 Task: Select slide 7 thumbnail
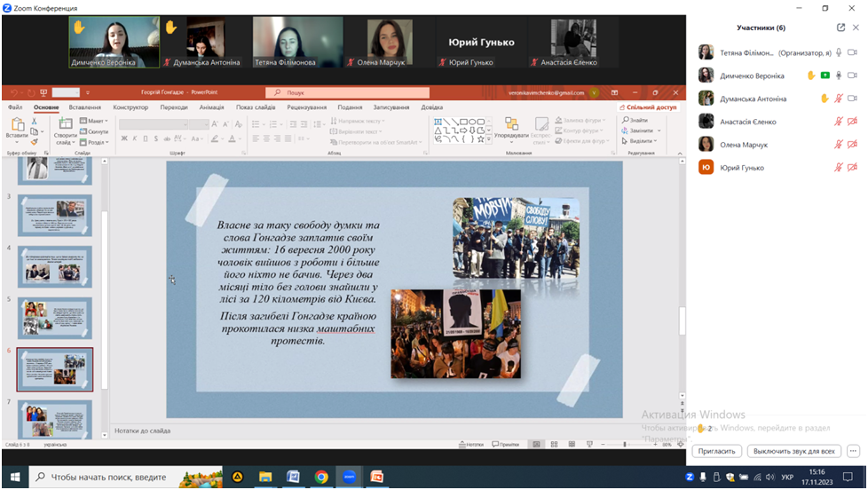(55, 419)
